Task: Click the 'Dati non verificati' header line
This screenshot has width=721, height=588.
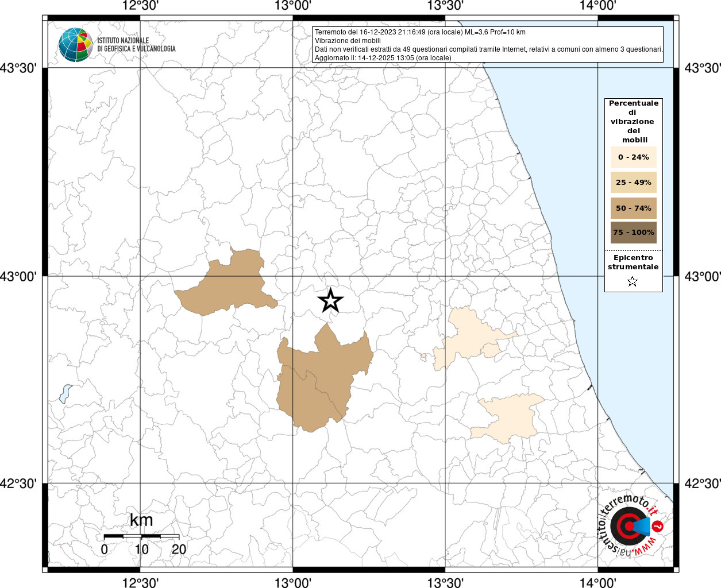Action: click(x=489, y=49)
